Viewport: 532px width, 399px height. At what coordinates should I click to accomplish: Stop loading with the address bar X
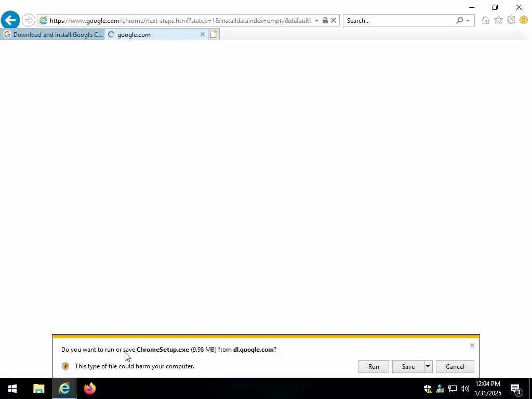tap(334, 20)
